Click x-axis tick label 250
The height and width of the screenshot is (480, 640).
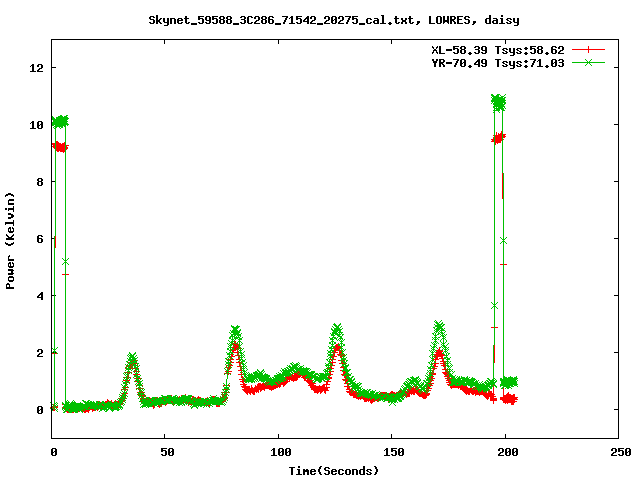[621, 452]
